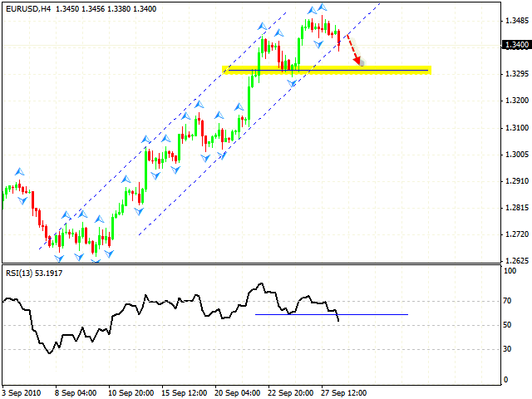
Task: Click the 1.2815 price axis label
Action: [x=517, y=208]
